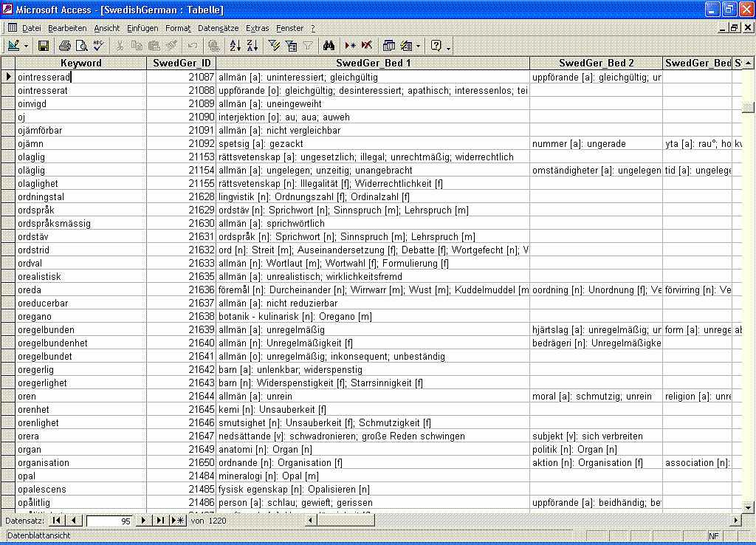Click the Cut scissors icon

pos(120,46)
